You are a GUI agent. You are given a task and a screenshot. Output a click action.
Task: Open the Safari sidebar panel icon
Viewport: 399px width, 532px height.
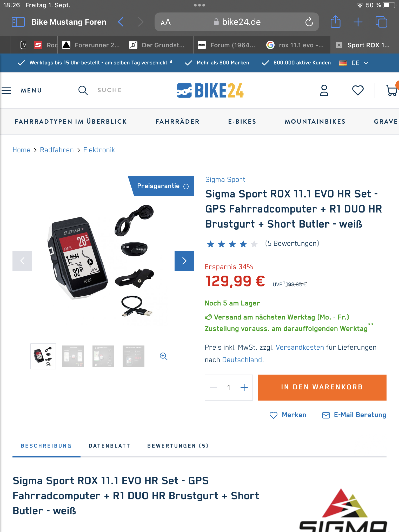pyautogui.click(x=18, y=22)
